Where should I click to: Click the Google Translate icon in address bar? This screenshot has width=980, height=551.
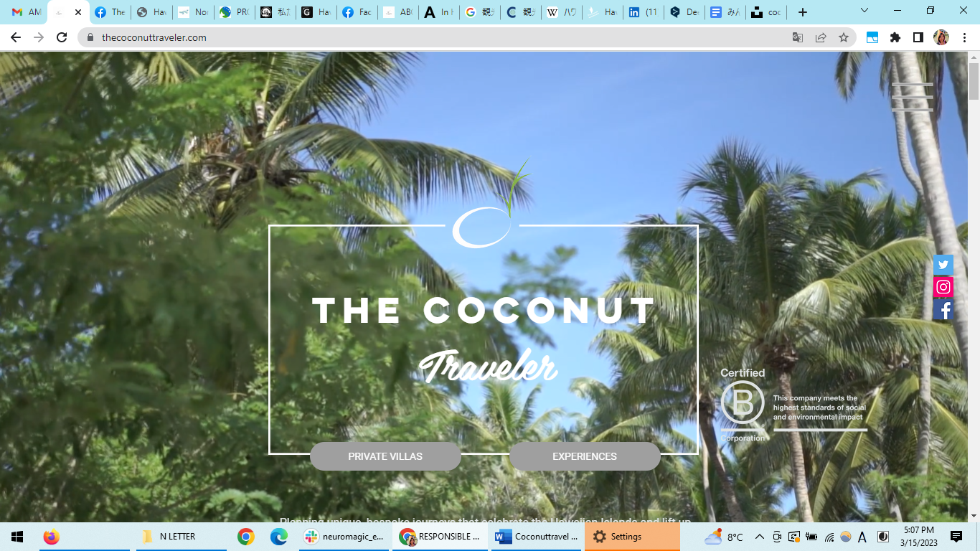click(x=798, y=37)
